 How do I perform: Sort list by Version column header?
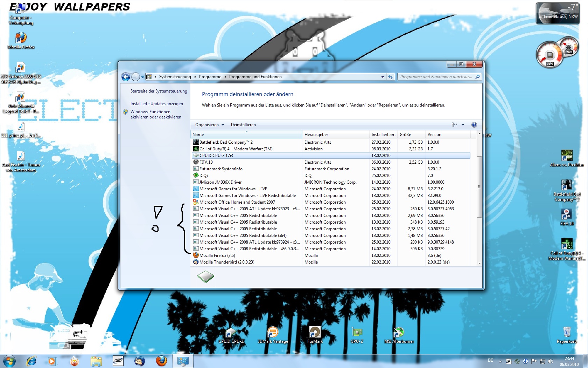(448, 135)
